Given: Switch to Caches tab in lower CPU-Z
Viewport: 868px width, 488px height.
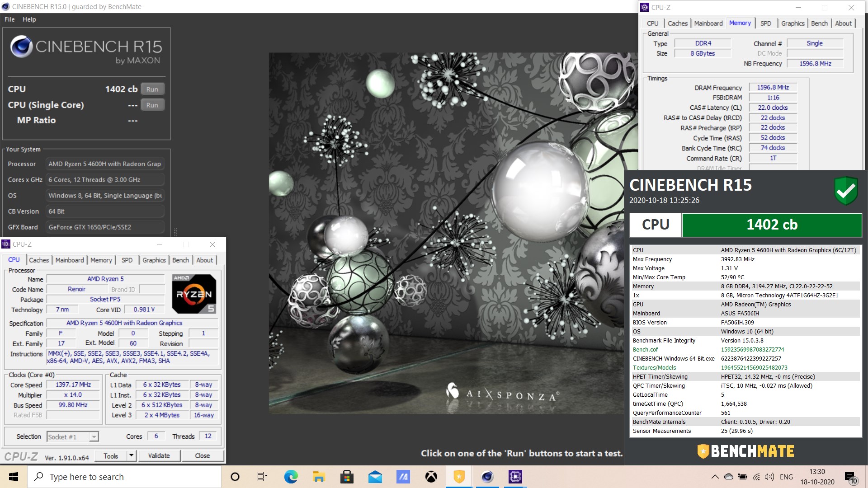Looking at the screenshot, I should pyautogui.click(x=39, y=260).
